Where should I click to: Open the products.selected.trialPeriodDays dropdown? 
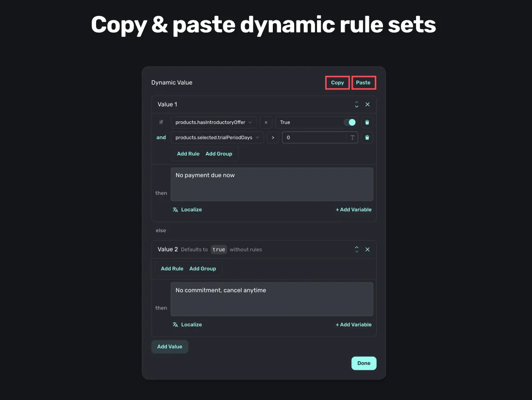click(x=217, y=137)
